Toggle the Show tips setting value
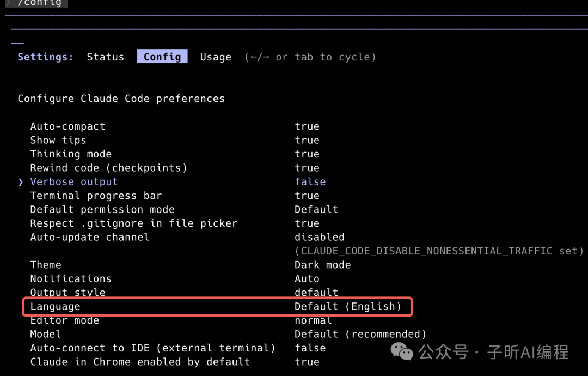Viewport: 588px width, 376px height. click(x=307, y=141)
